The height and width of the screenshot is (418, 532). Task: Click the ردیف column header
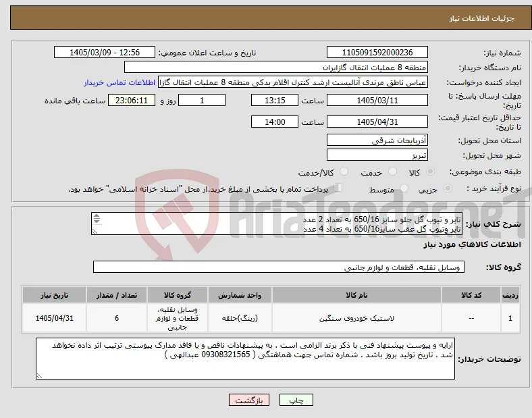point(510,295)
